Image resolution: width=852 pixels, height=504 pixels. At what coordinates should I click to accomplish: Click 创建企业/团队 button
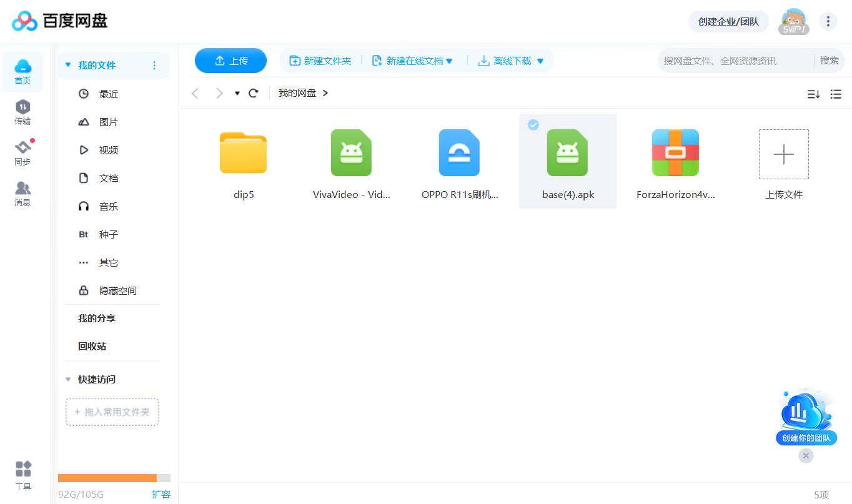point(728,21)
